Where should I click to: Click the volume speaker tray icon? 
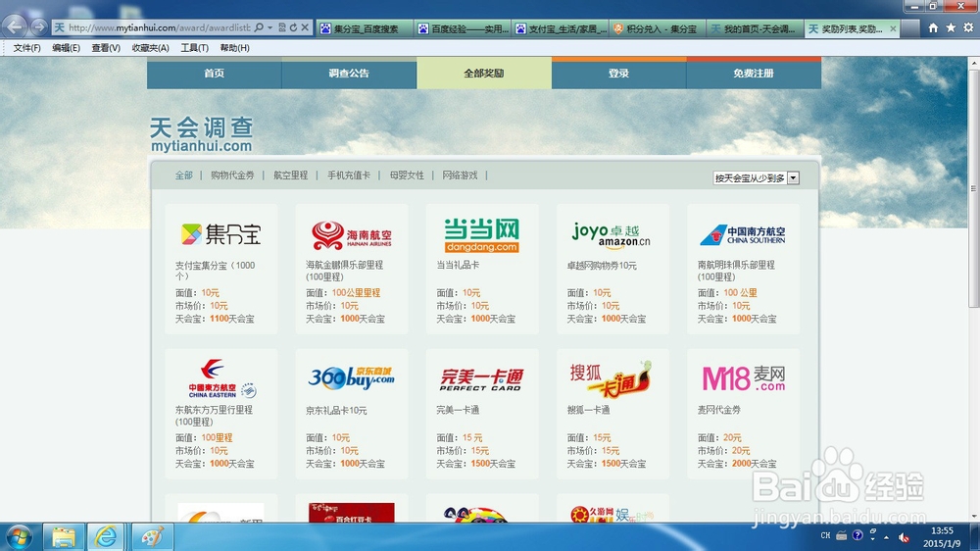[904, 536]
